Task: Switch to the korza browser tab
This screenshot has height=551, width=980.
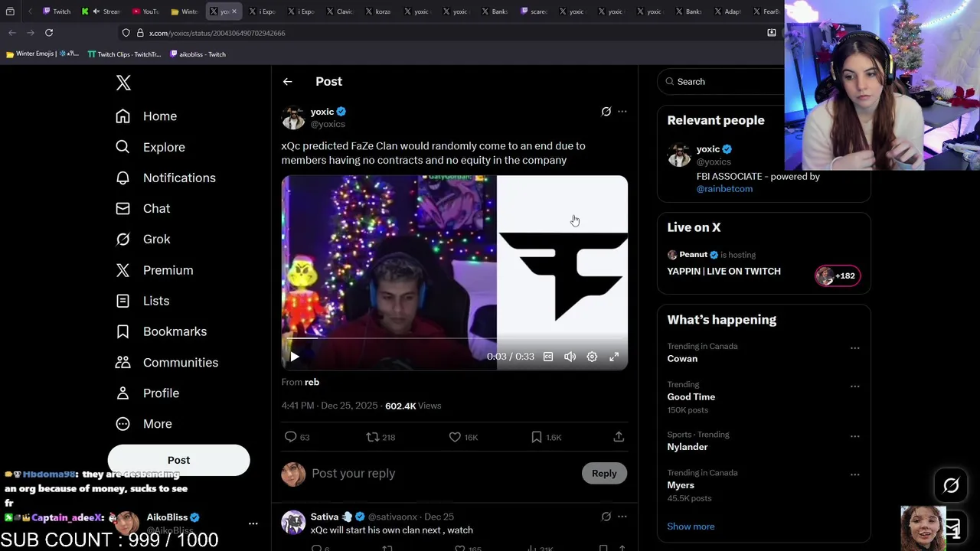Action: [378, 11]
